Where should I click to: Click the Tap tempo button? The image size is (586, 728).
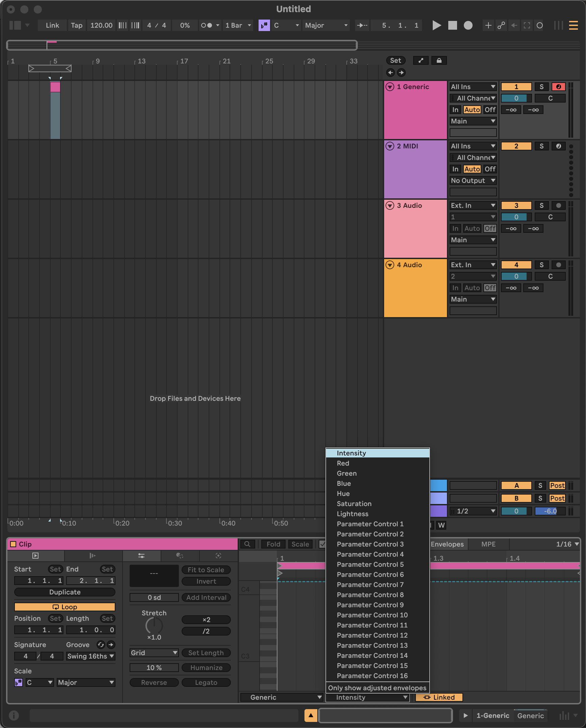tap(76, 25)
